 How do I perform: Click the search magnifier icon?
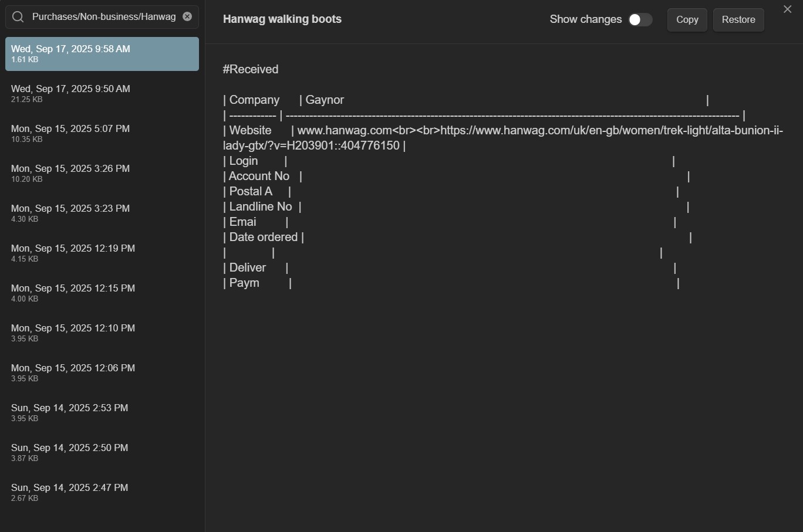click(18, 17)
